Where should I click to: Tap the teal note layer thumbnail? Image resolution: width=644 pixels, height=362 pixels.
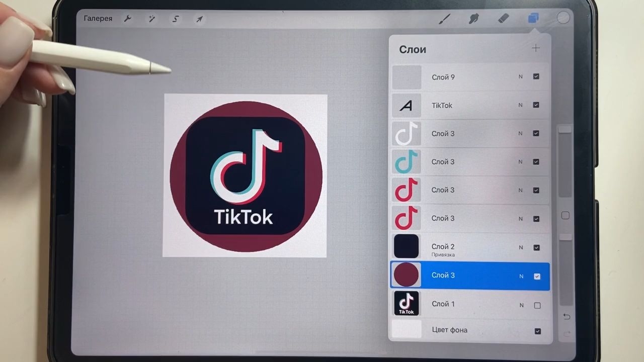pyautogui.click(x=407, y=162)
